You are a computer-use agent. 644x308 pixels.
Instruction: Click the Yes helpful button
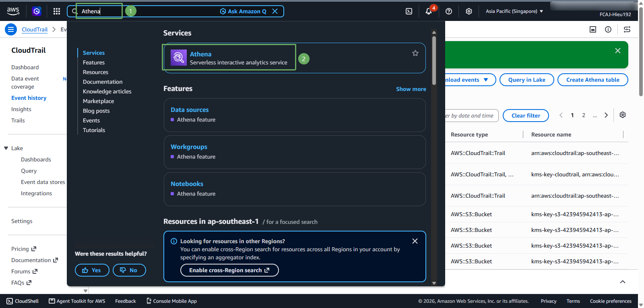[92, 270]
